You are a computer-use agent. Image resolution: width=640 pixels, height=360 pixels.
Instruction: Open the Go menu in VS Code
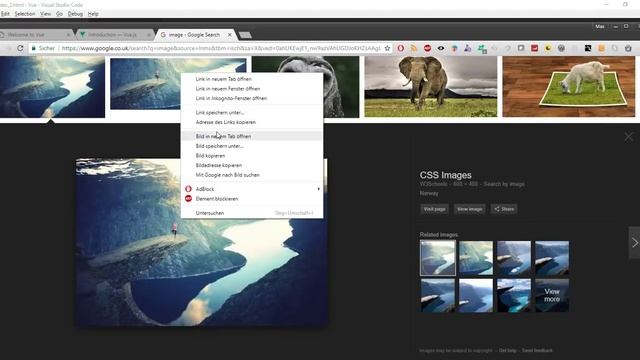pos(60,14)
